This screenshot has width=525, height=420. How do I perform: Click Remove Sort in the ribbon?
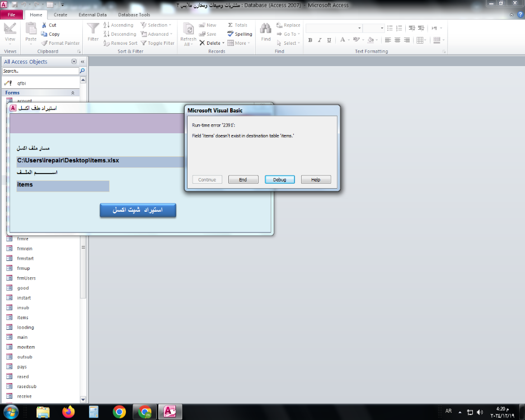coord(120,43)
